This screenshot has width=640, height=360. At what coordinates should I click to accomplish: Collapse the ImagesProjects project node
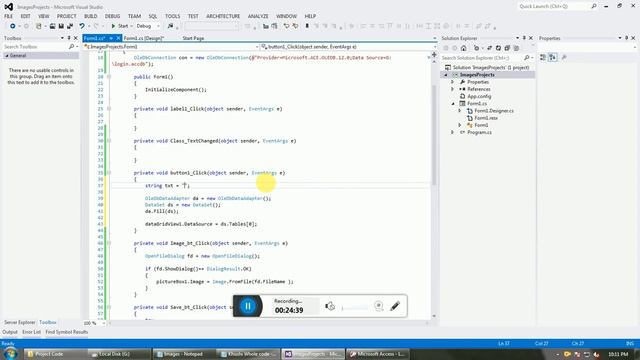tap(446, 75)
